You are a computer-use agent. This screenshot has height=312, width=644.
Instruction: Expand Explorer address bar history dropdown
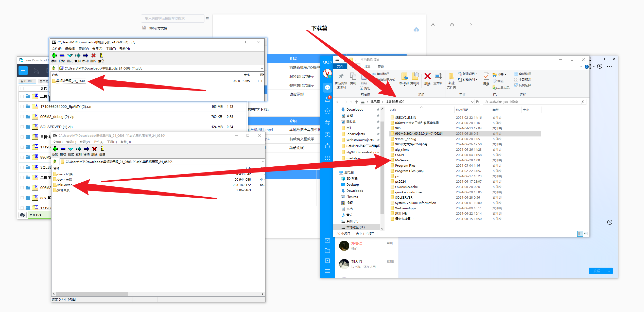pyautogui.click(x=472, y=102)
